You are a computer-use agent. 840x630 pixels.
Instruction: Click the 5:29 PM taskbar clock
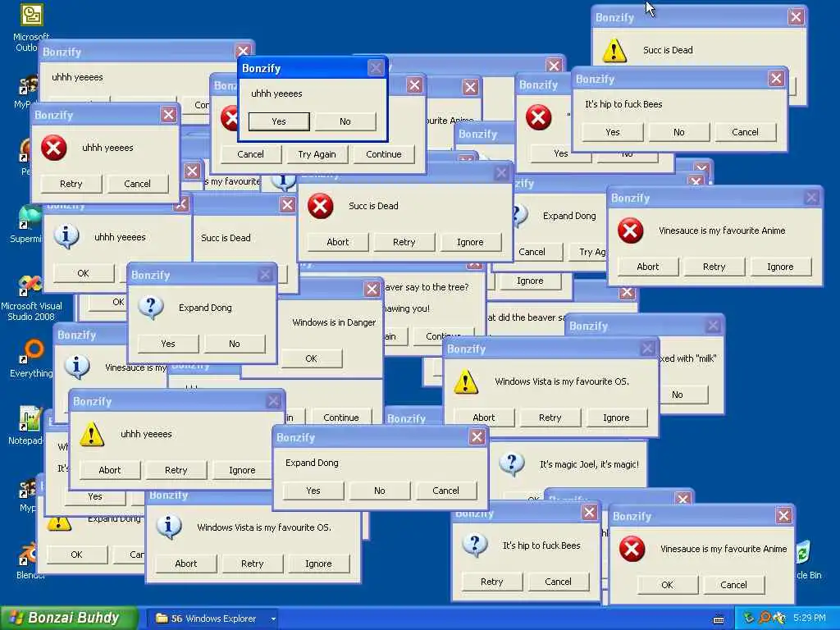[810, 619]
